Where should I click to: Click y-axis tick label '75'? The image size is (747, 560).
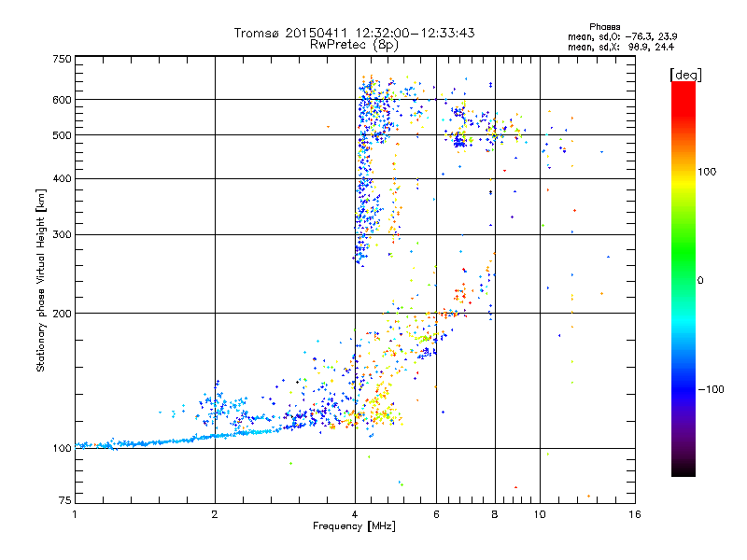coord(65,500)
